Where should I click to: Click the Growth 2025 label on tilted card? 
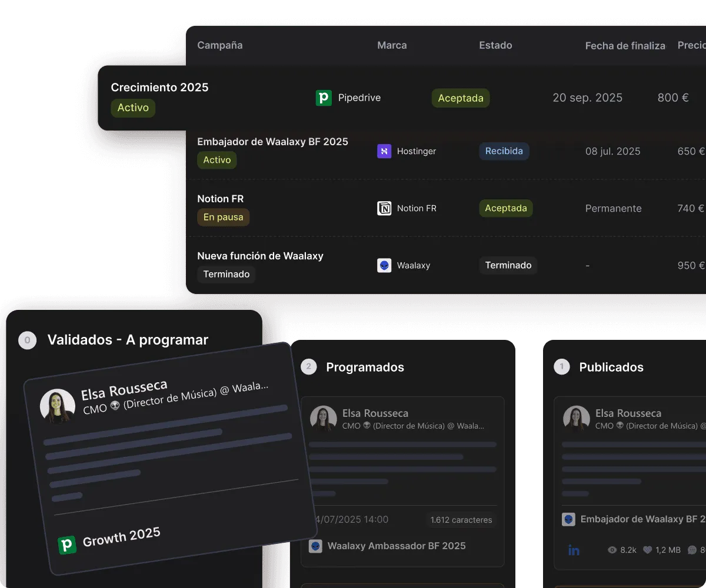tap(122, 536)
